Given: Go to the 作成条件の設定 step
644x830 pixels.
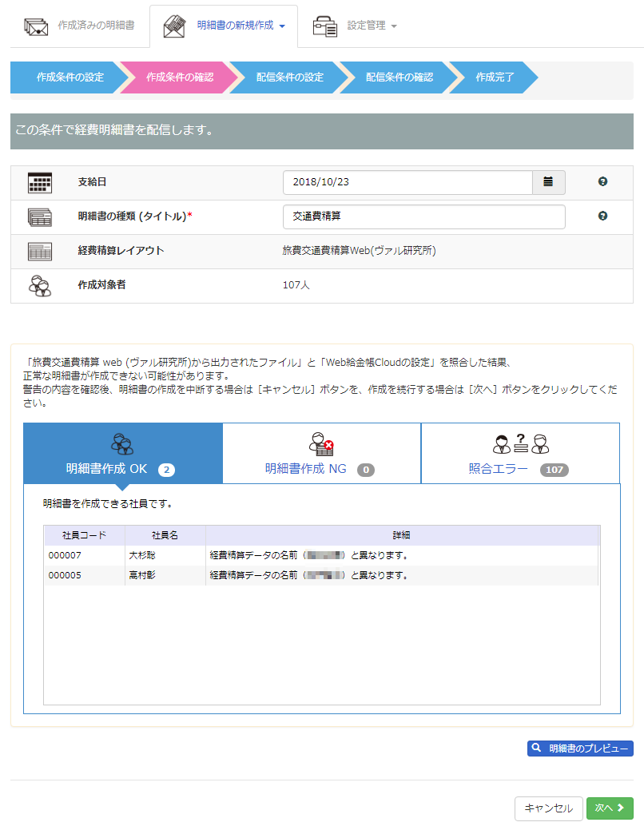Looking at the screenshot, I should click(x=70, y=77).
